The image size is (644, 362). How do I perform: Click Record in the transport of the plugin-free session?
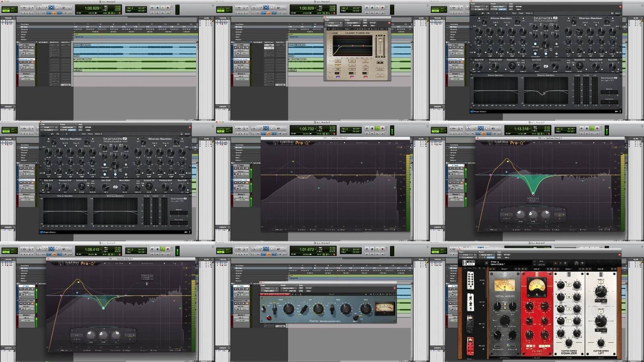168,8
